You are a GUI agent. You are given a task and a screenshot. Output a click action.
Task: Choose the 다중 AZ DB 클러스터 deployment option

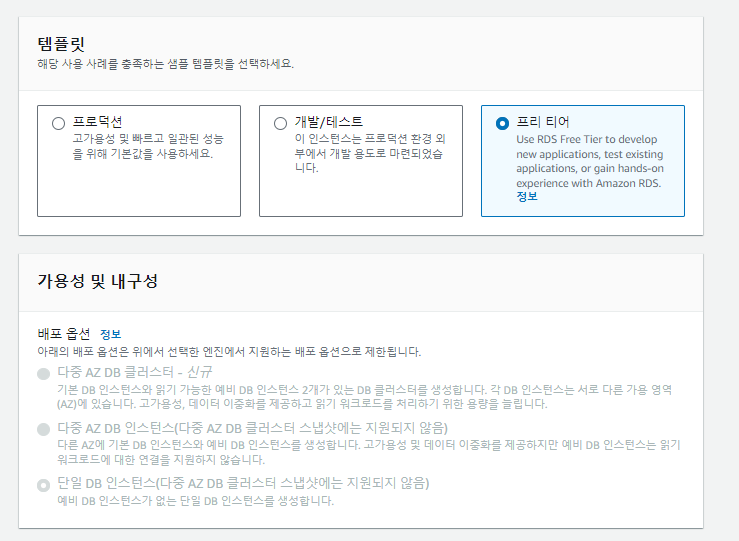43,374
